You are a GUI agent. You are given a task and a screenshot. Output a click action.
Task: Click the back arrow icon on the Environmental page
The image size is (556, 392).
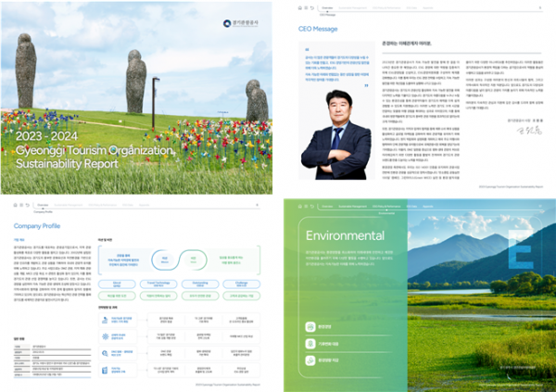click(312, 206)
